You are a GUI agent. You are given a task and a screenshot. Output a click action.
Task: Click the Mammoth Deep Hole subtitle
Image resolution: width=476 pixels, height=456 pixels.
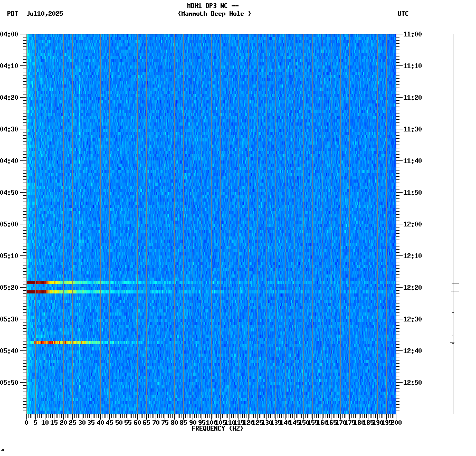coord(213,14)
